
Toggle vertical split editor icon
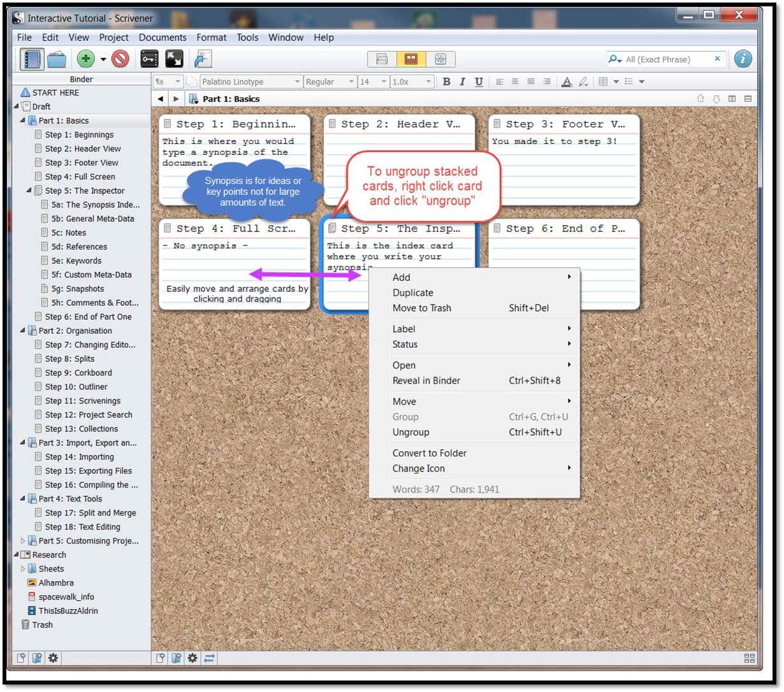(732, 99)
